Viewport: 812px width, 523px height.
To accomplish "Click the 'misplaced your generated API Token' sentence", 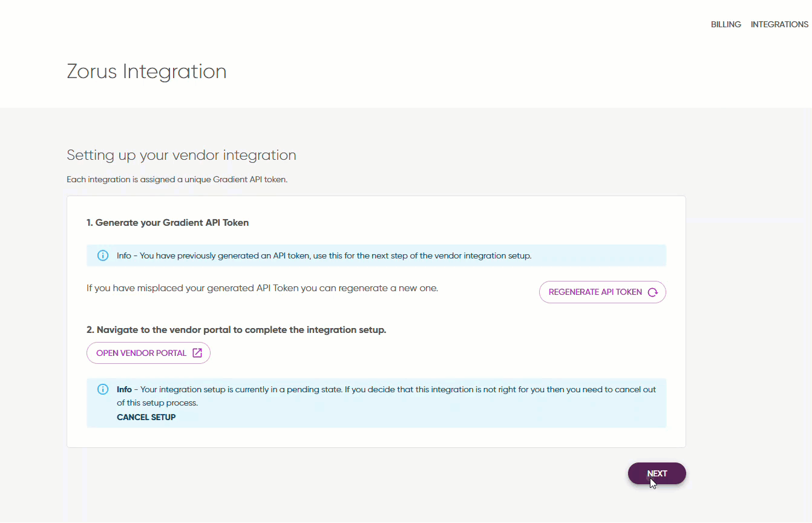I will click(262, 288).
